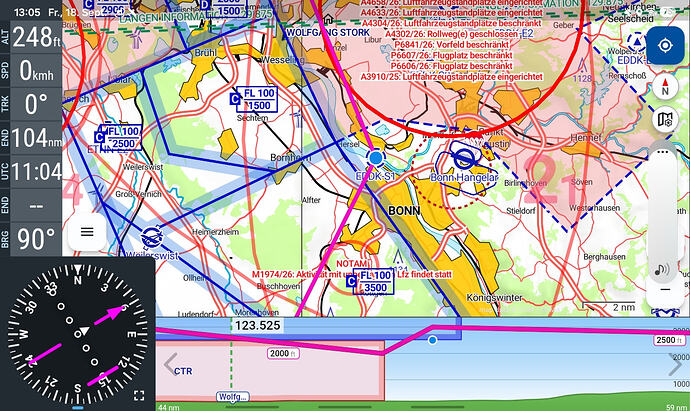Show next profile section with right chevron
This screenshot has height=411, width=690.
pyautogui.click(x=675, y=364)
